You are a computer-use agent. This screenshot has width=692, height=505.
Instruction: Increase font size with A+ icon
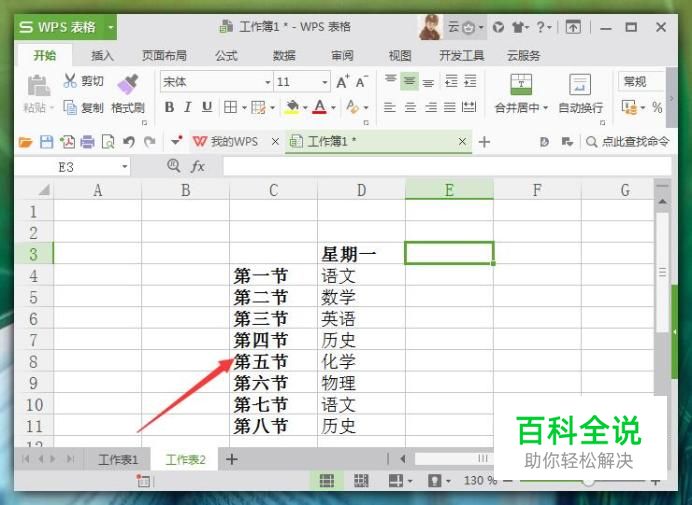click(342, 82)
